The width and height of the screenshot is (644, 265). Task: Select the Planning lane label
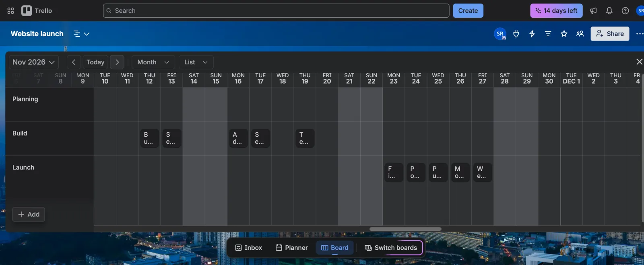[x=25, y=99]
